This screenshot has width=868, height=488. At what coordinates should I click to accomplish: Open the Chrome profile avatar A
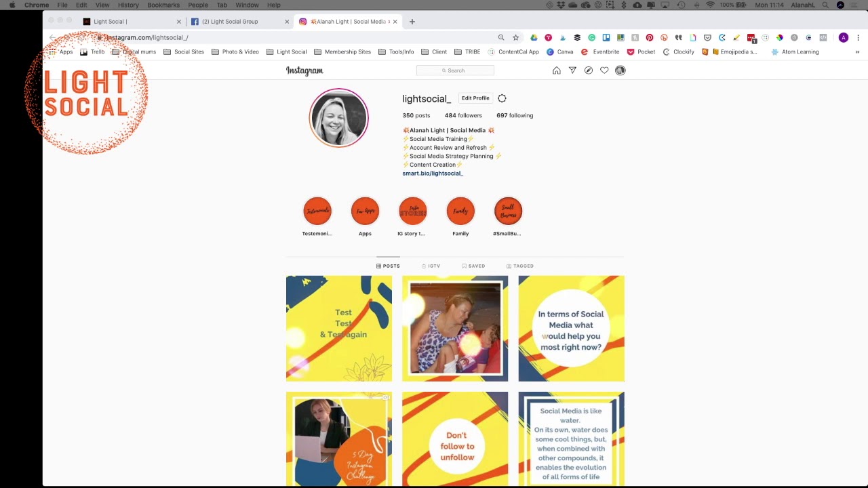tap(844, 38)
